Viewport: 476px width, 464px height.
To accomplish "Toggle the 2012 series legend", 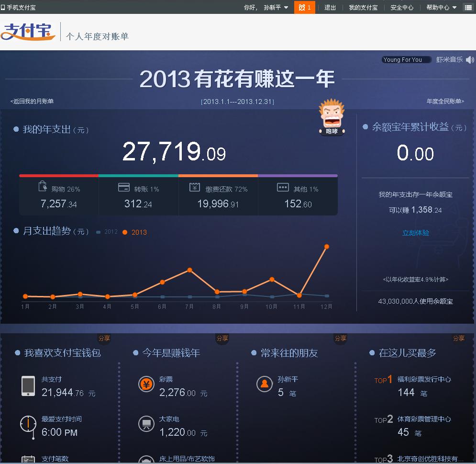I will point(107,232).
